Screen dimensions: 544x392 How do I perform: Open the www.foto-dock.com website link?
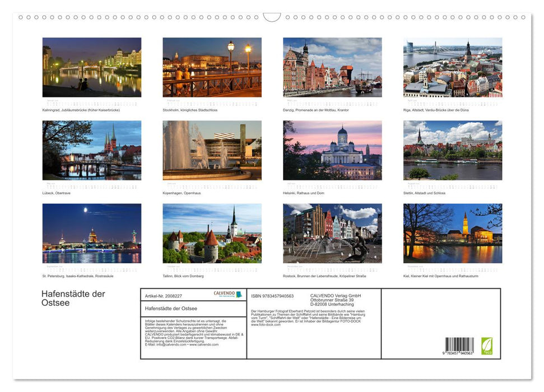pyautogui.click(x=265, y=325)
